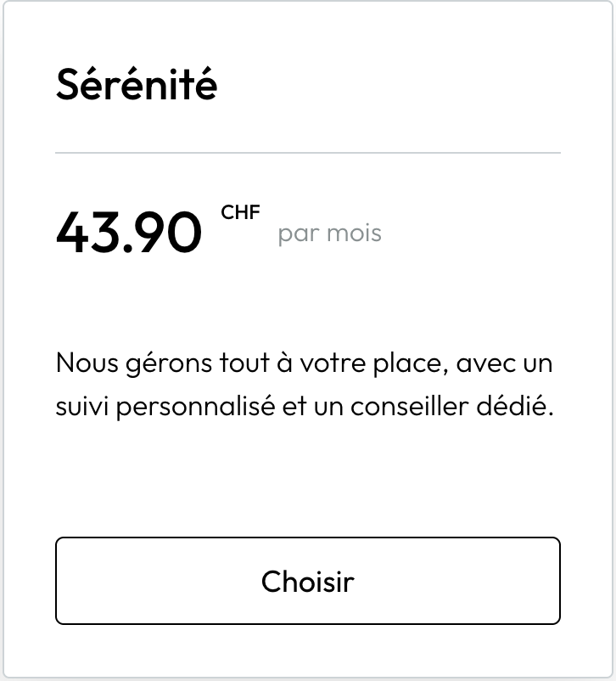Click the 'Nous gérons tout' description line
This screenshot has height=681, width=616.
304,363
